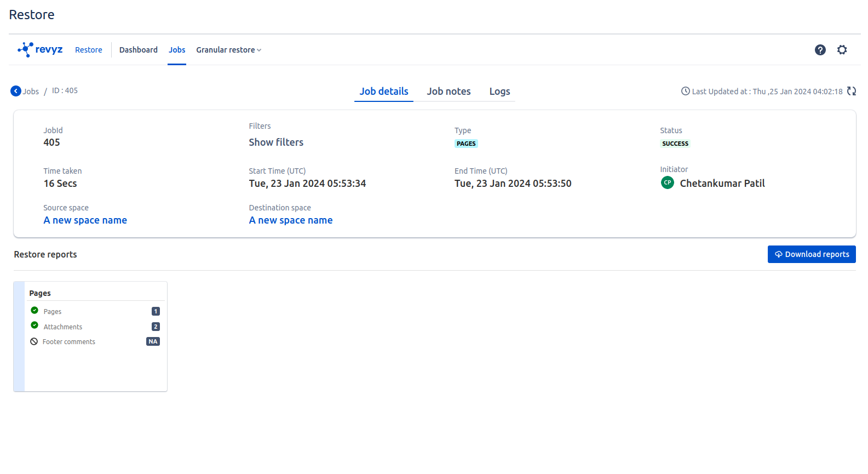The height and width of the screenshot is (474, 868).
Task: Open the Destination space link
Action: [291, 220]
